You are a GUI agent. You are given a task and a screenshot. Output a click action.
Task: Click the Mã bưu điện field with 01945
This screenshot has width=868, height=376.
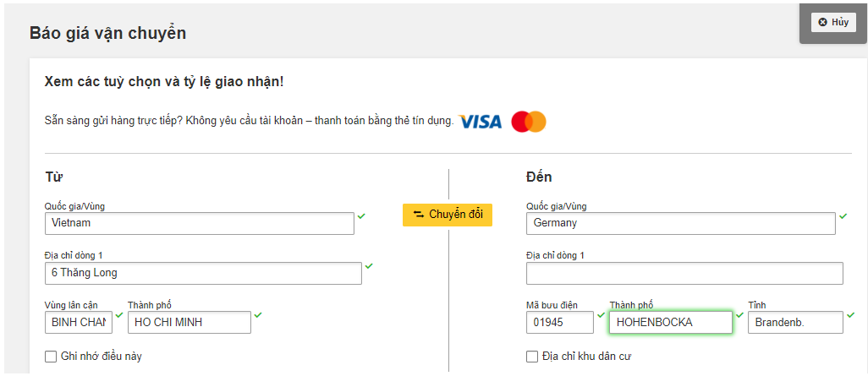click(x=560, y=323)
